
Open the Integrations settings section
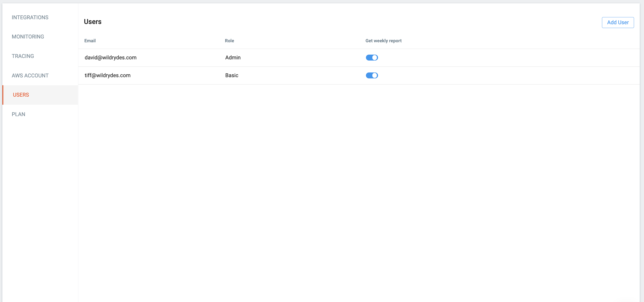(x=30, y=18)
